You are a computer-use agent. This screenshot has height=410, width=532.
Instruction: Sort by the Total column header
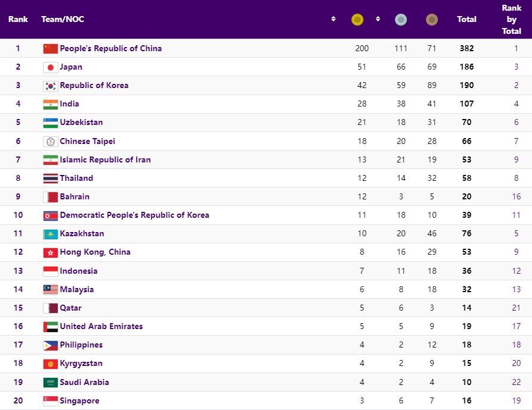tap(466, 19)
